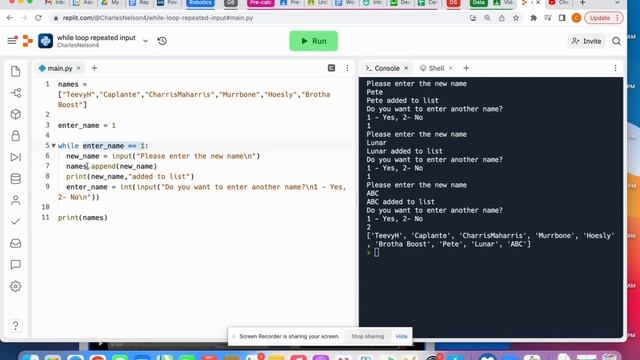Switch to the Robotics browser tab

point(200,3)
